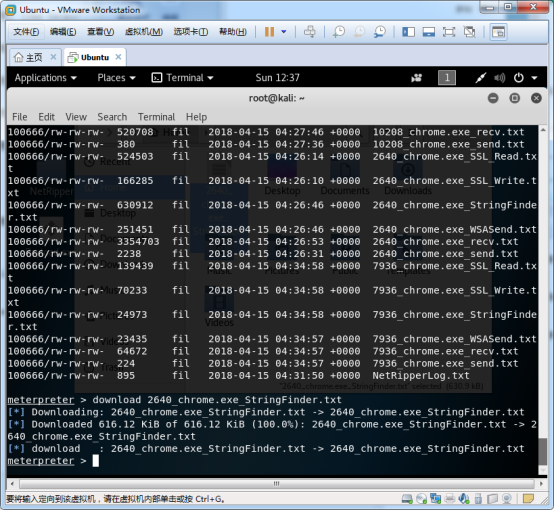Click the USB device status icon

click(478, 499)
